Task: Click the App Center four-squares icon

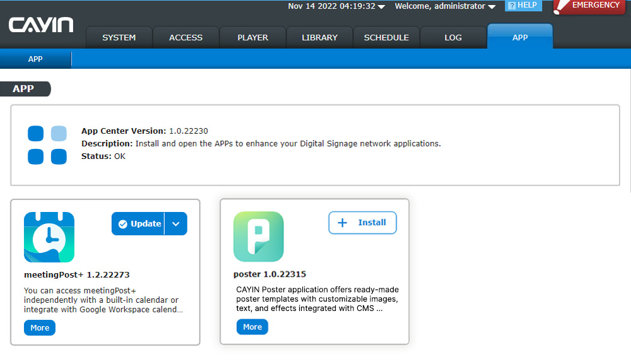Action: tap(47, 145)
